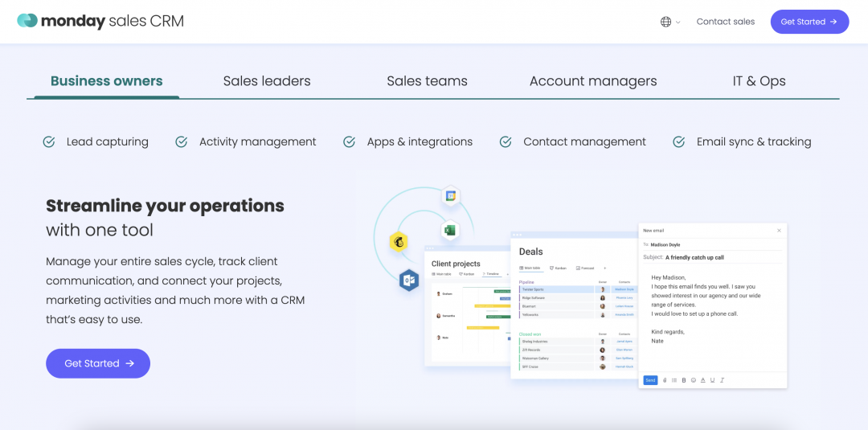868x430 pixels.
Task: Open the globe language selector
Action: coord(665,23)
